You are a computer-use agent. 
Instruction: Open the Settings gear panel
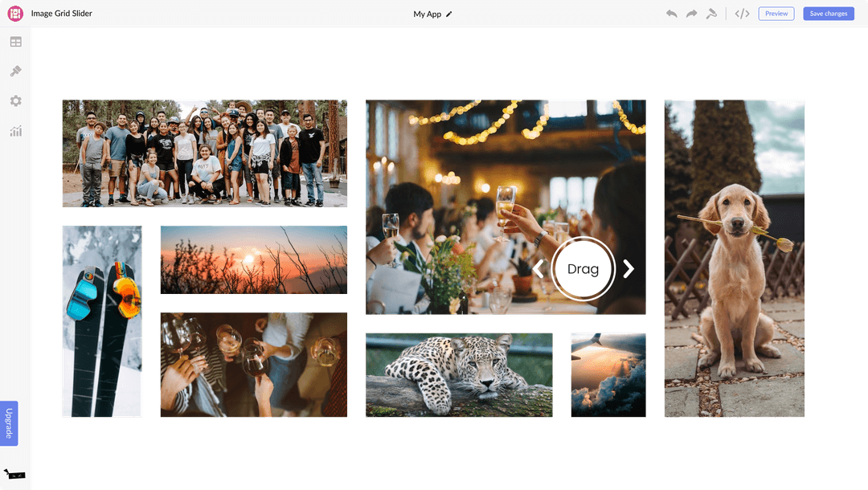tap(15, 100)
